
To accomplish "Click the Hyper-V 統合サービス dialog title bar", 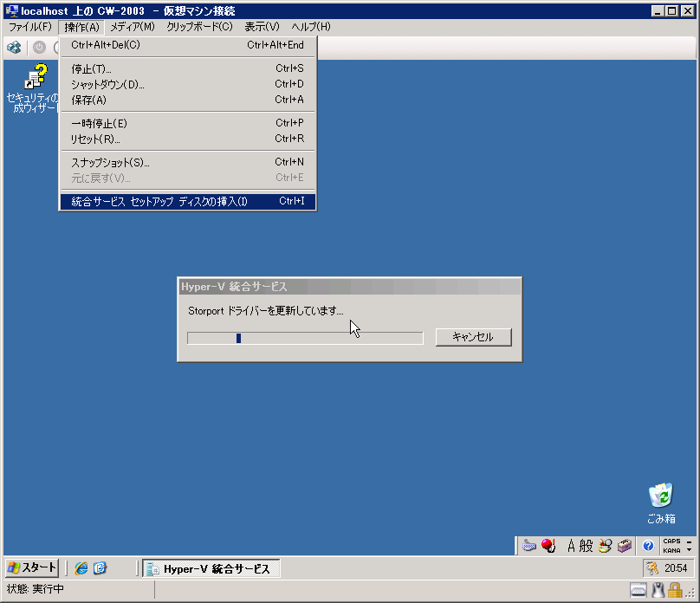I will 349,287.
